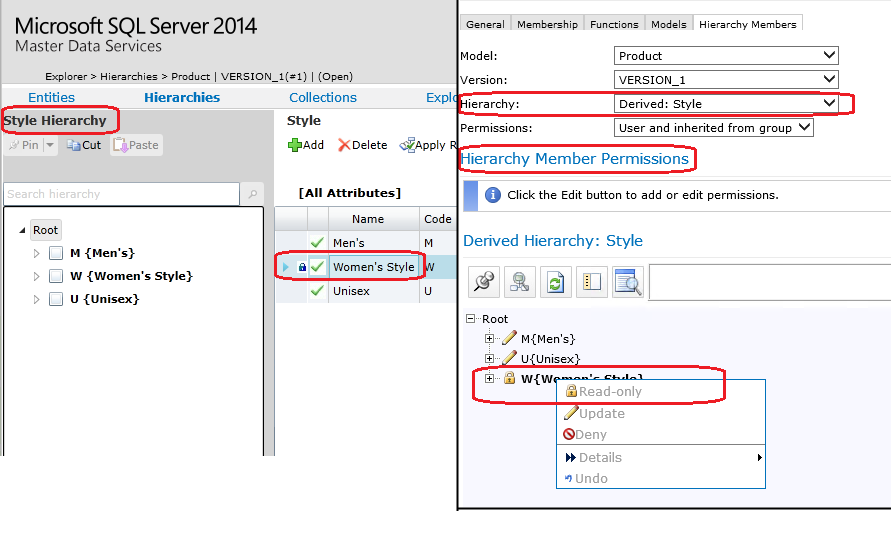Screen dimensions: 891x550
Task: Open the Collections navigation link
Action: pos(323,97)
